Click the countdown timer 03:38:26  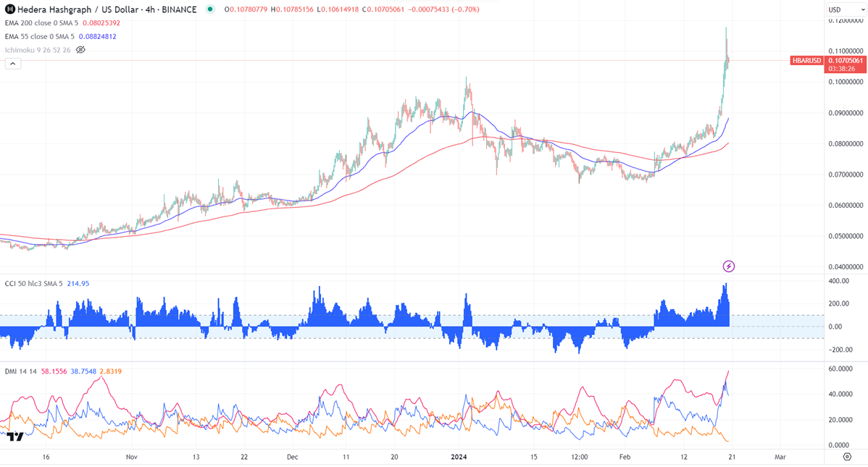pyautogui.click(x=843, y=69)
